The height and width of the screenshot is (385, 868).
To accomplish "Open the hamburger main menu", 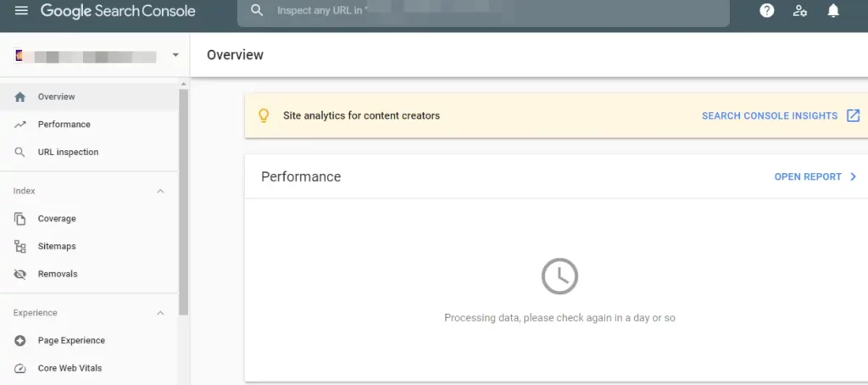I will click(21, 11).
